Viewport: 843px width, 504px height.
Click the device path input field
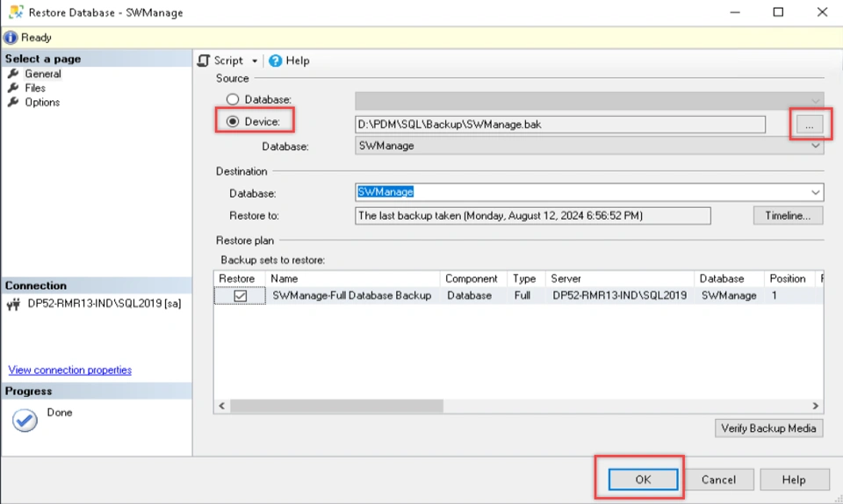pos(559,125)
